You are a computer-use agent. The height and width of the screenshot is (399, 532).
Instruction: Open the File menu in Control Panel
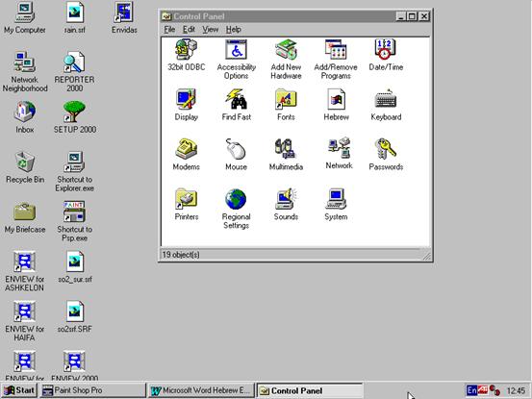pos(169,30)
